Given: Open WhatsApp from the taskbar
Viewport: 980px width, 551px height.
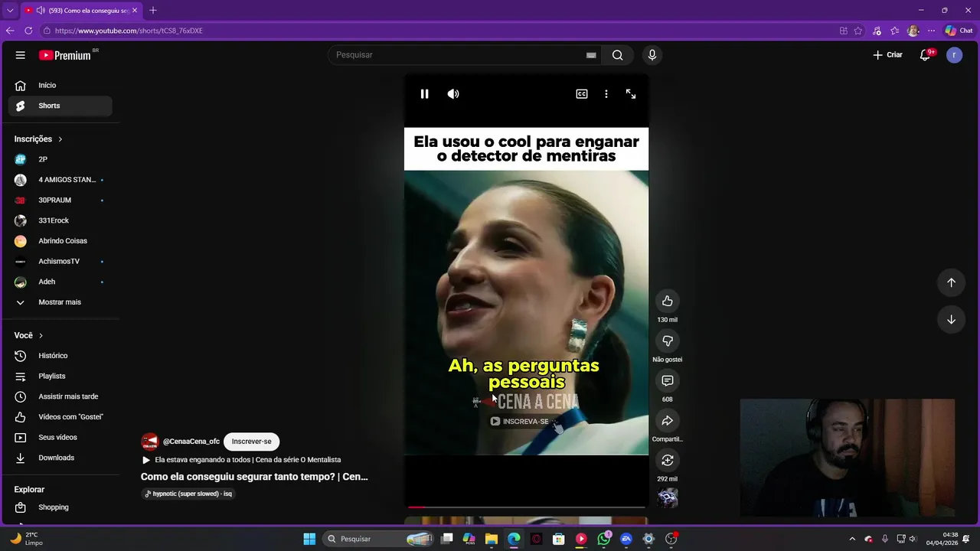Looking at the screenshot, I should coord(604,539).
